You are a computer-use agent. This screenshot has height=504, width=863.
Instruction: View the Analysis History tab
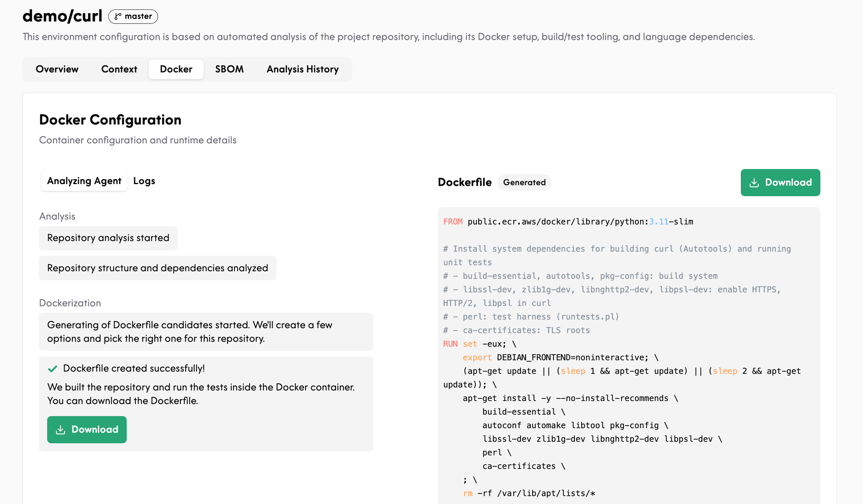tap(303, 69)
